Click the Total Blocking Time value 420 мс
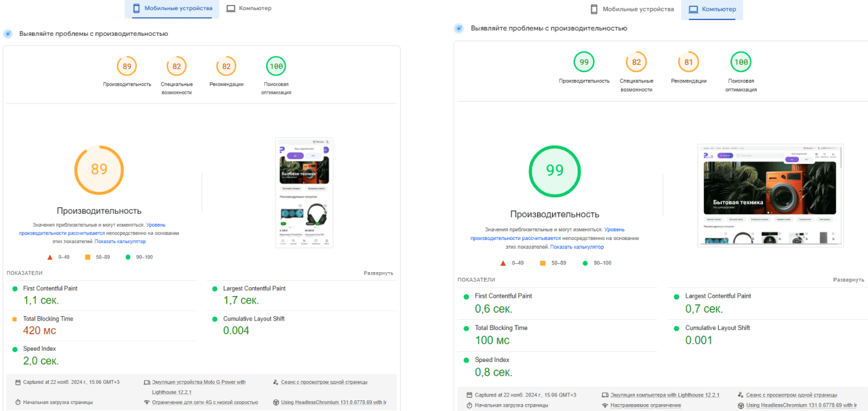 click(x=40, y=331)
